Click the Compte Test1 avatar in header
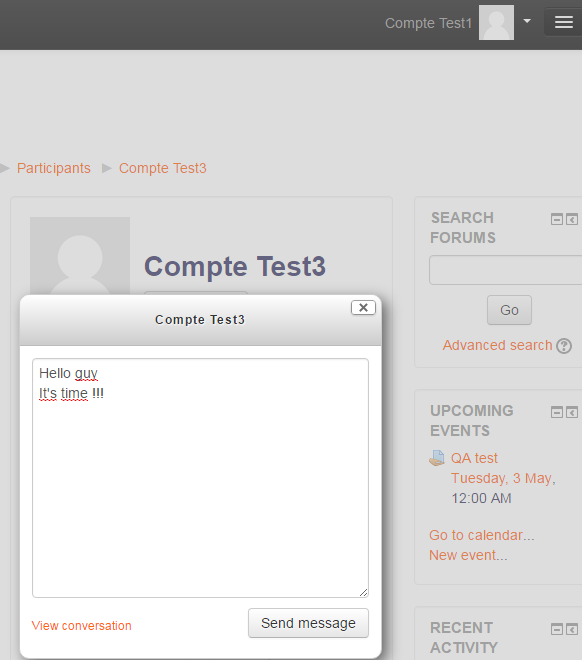 click(496, 23)
